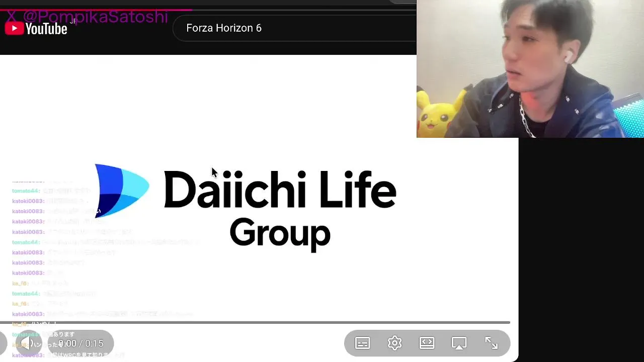The image size is (644, 362).
Task: Open the player settings gear
Action: pyautogui.click(x=394, y=343)
